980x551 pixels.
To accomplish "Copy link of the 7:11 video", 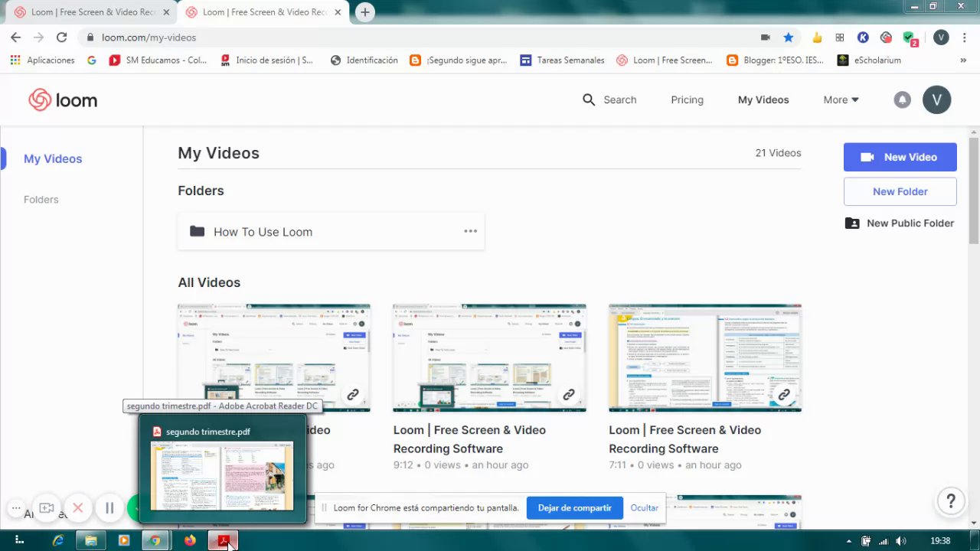I will point(784,395).
